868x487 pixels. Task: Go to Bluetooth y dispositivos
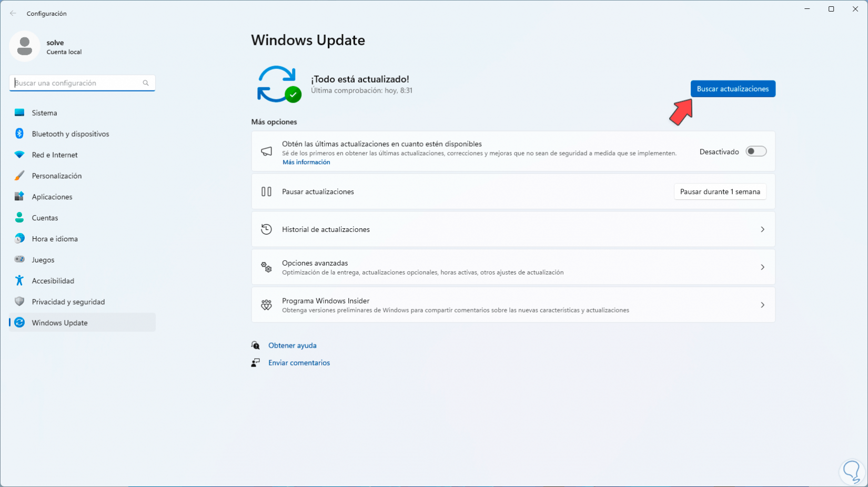(x=82, y=134)
